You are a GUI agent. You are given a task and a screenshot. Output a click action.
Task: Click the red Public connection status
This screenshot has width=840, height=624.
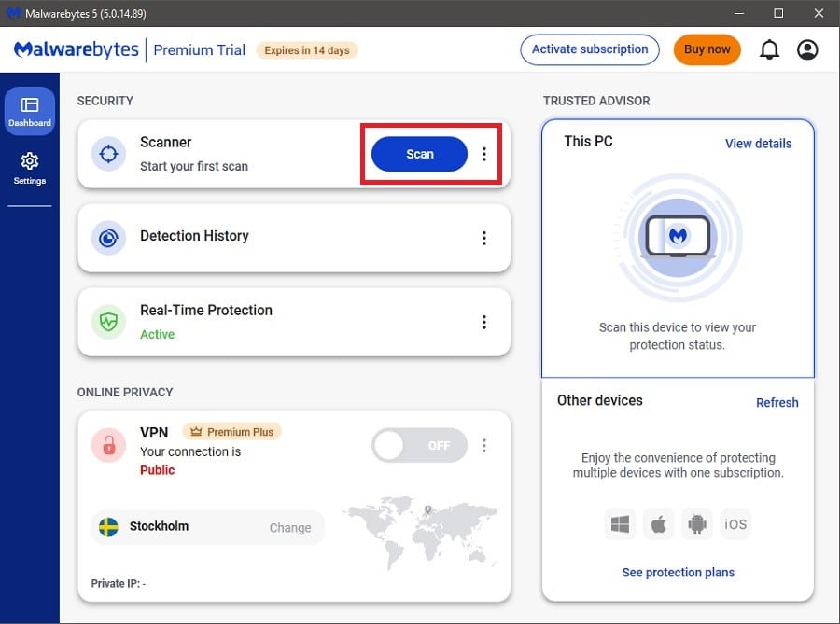click(x=157, y=470)
